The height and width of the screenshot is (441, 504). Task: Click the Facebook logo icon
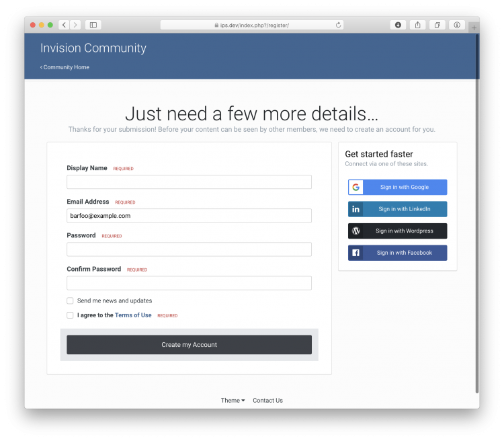pyautogui.click(x=355, y=253)
